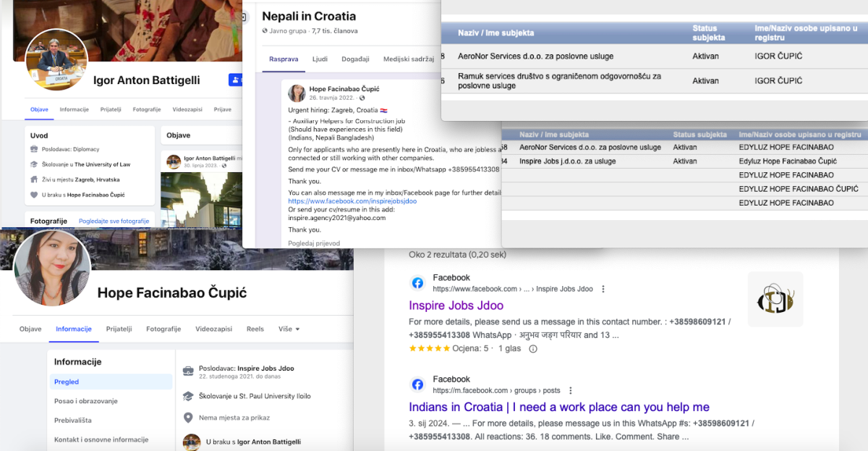Click the Inspire Jobs j.d.o.o. za usluge row
Screen dimensions: 868x451
(684, 161)
